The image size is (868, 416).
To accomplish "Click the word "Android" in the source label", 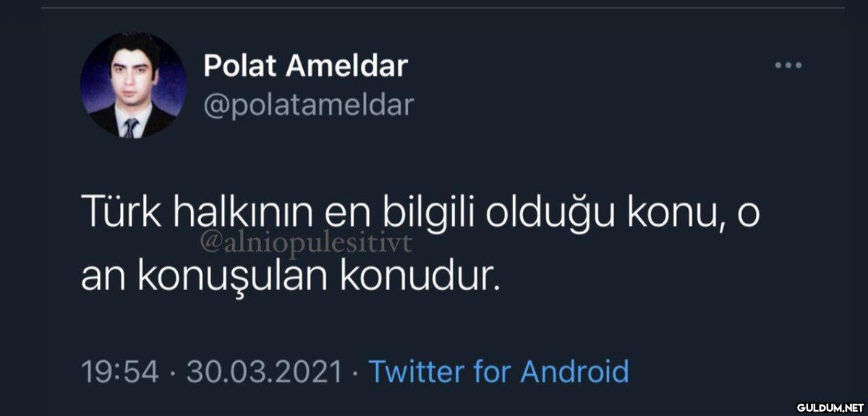I will tap(574, 371).
